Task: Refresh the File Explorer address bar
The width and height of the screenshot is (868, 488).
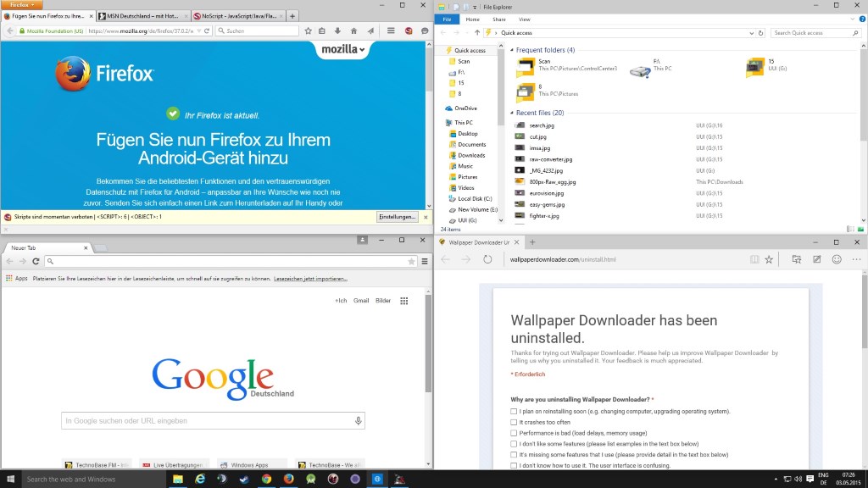Action: click(x=760, y=33)
